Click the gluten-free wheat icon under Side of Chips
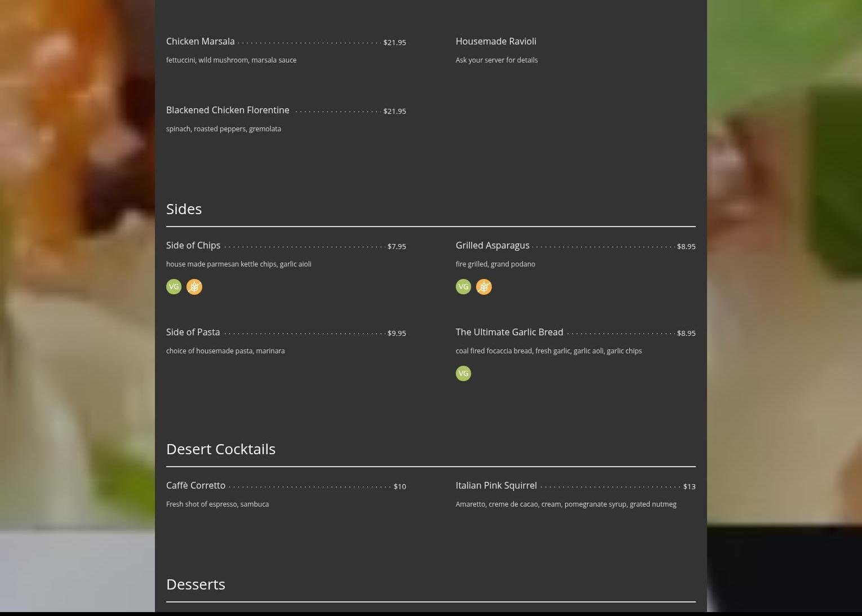The width and height of the screenshot is (862, 616). [194, 287]
